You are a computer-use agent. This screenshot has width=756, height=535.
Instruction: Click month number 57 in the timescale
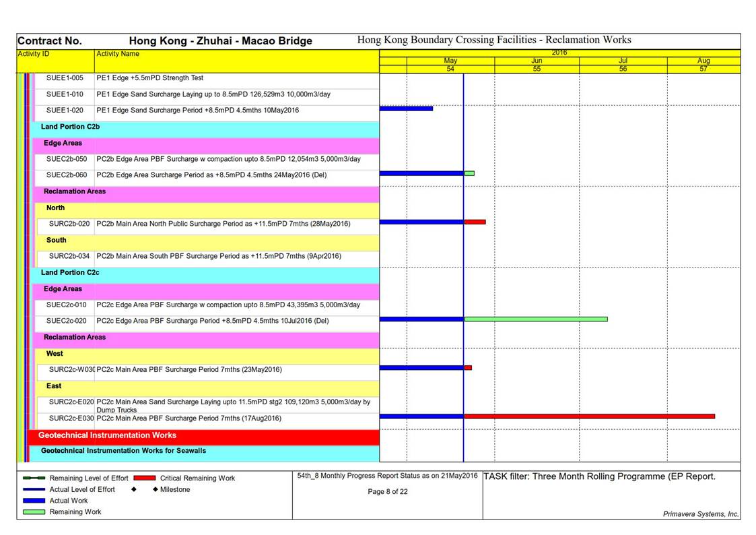click(703, 69)
